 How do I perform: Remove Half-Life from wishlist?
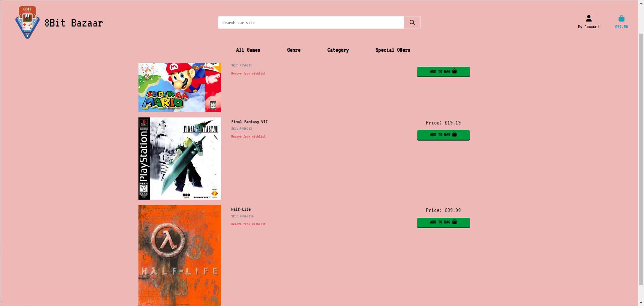(248, 224)
